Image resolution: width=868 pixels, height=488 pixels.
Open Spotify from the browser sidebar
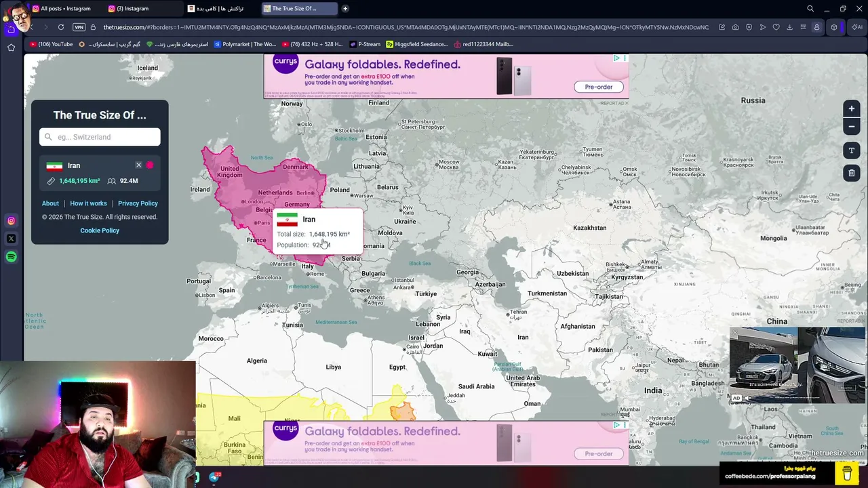click(12, 257)
